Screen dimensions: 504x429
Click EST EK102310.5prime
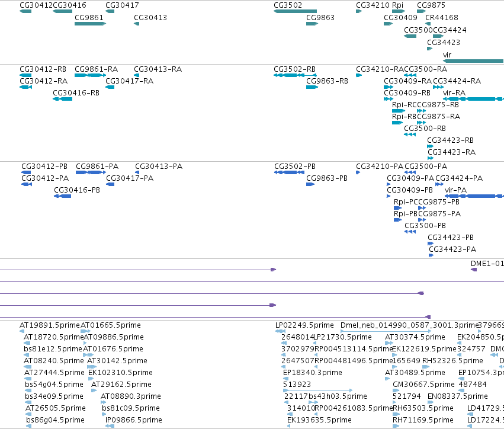(121, 373)
